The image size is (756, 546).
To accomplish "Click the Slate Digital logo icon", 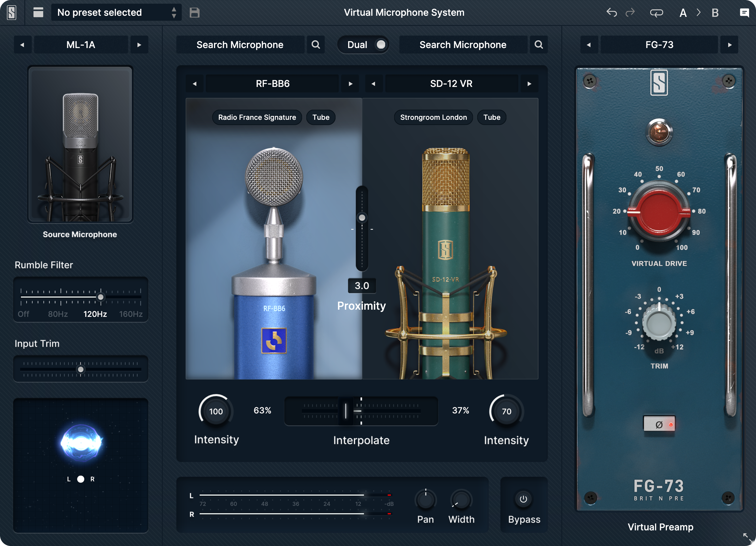I will (x=12, y=13).
